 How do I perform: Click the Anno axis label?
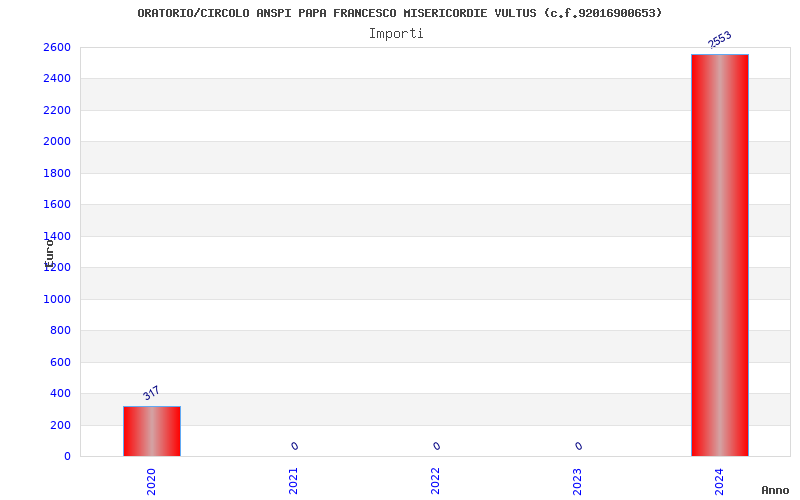pyautogui.click(x=775, y=490)
